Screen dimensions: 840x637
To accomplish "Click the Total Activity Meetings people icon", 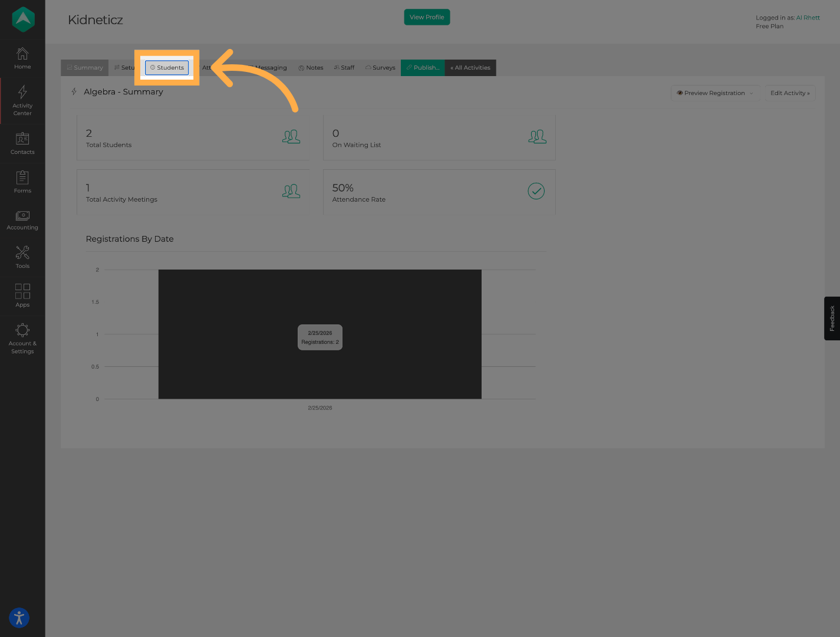I will pyautogui.click(x=291, y=191).
